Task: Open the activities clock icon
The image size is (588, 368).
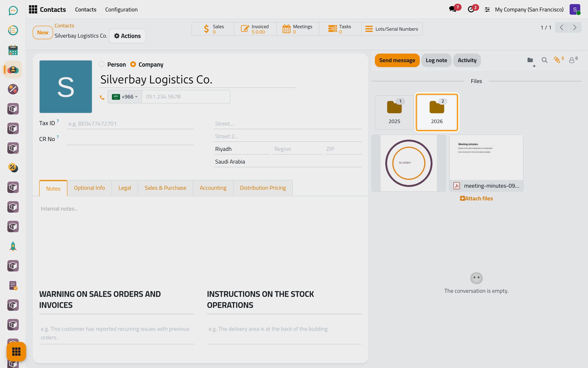Action: 471,10
